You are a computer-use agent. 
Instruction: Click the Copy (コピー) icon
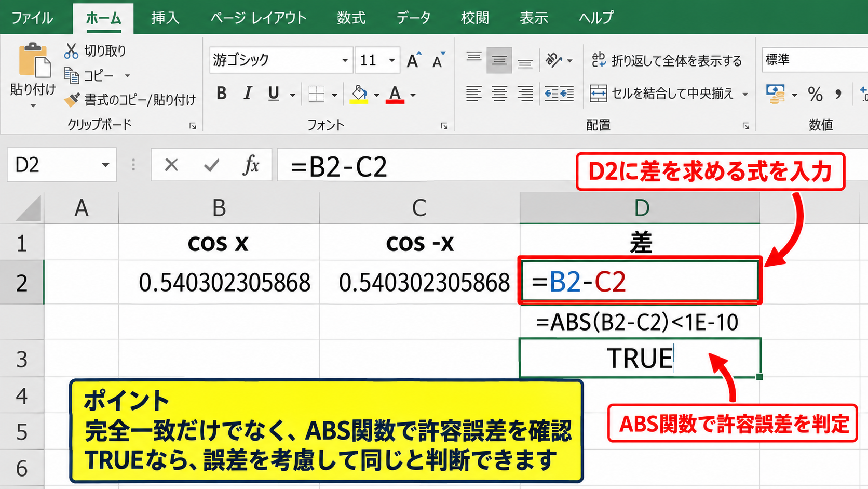(71, 75)
